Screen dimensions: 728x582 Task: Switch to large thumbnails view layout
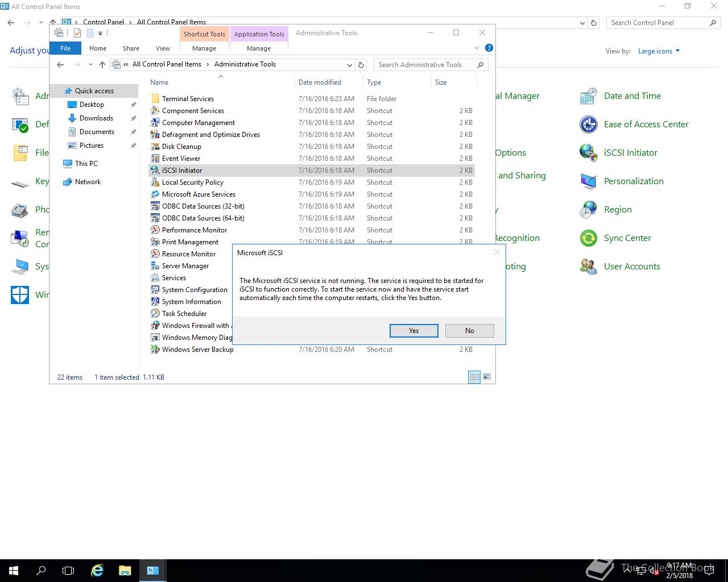point(487,377)
